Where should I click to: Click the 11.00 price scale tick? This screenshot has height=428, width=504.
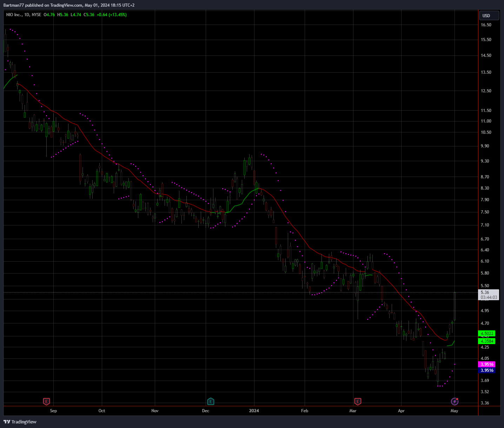tap(486, 121)
